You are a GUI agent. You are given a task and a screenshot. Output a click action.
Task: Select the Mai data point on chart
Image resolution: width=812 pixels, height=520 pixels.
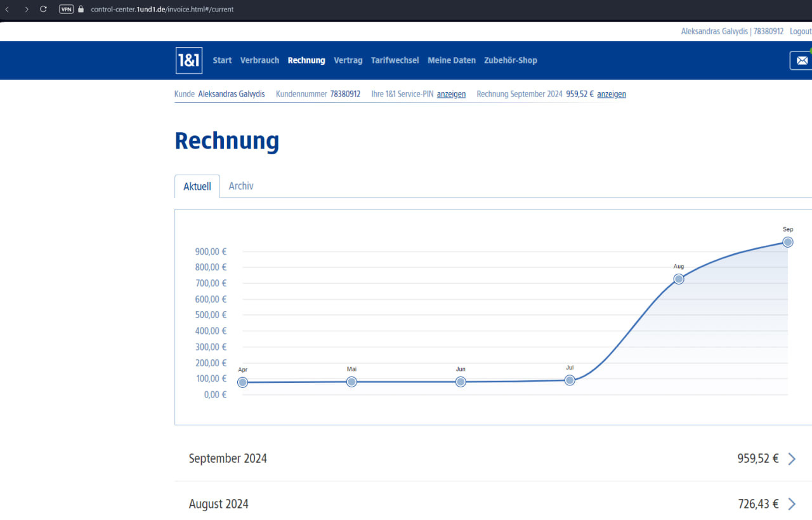pos(351,382)
